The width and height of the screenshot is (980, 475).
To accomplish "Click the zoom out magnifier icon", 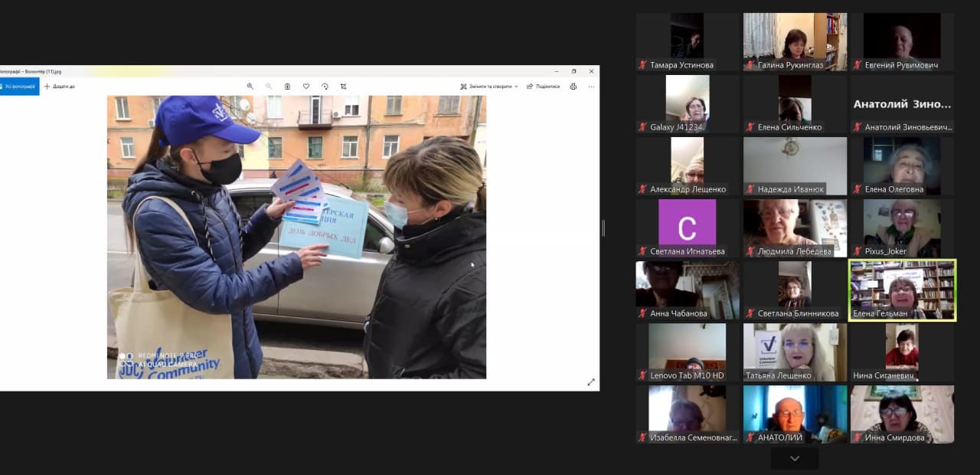I will 269,87.
